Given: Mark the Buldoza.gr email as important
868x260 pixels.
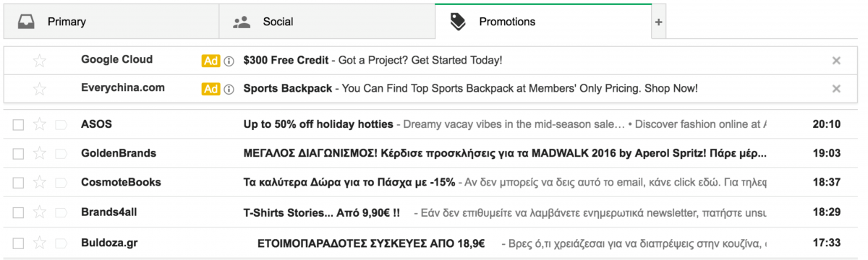Looking at the screenshot, I should 61,243.
